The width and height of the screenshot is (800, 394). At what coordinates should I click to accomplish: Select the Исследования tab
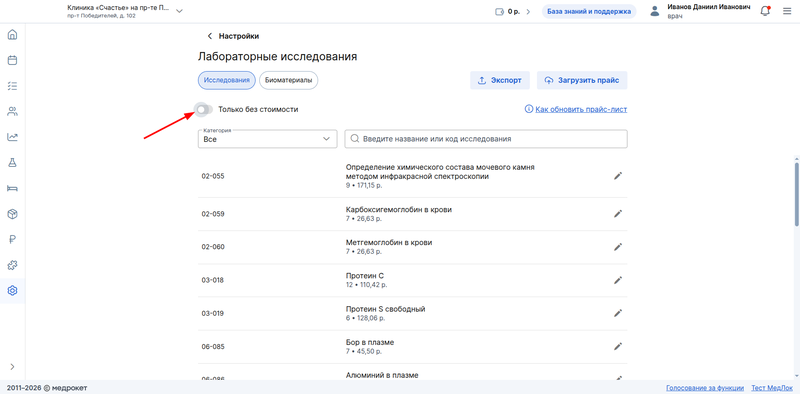tap(227, 80)
